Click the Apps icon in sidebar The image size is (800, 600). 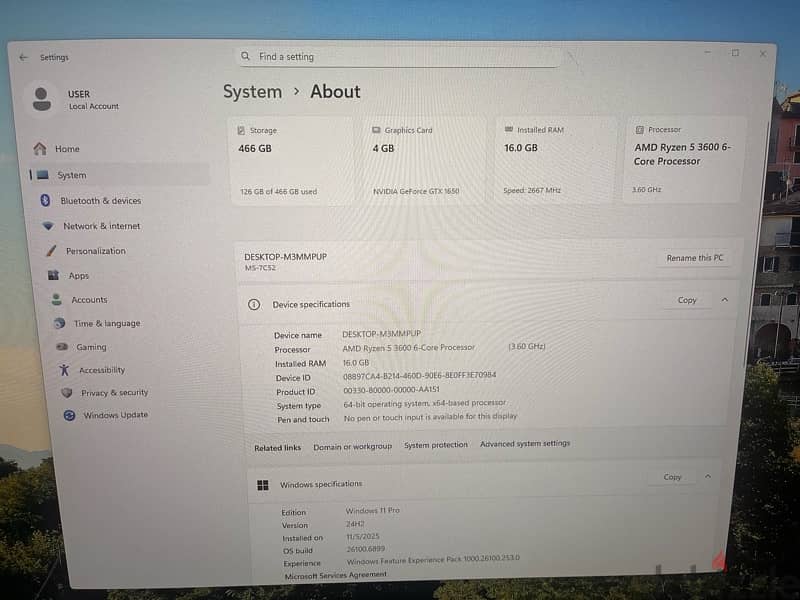[54, 276]
